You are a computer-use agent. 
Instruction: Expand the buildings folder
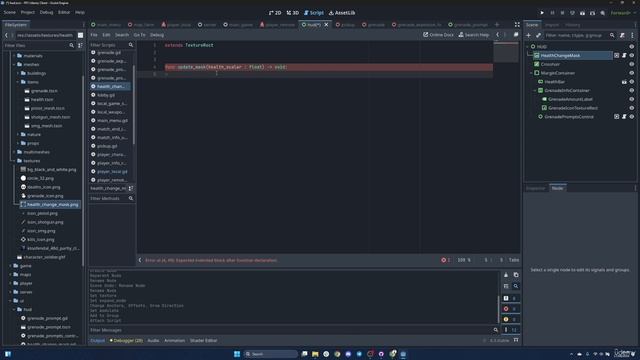coord(18,73)
